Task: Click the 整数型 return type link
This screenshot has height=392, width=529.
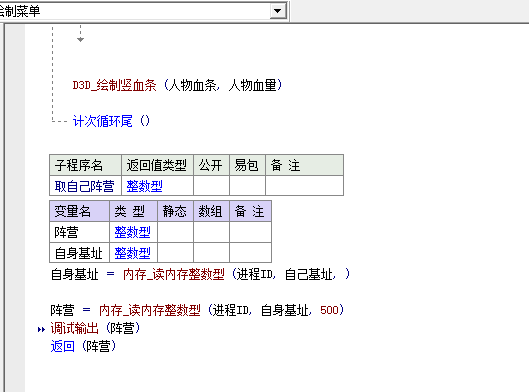Action: pos(144,186)
